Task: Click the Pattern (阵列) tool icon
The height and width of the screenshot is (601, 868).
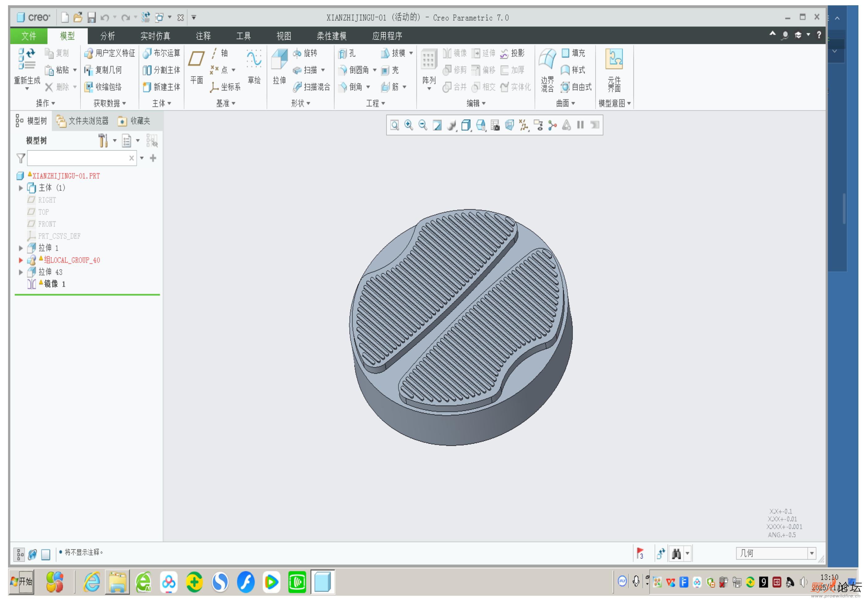Action: pyautogui.click(x=429, y=59)
